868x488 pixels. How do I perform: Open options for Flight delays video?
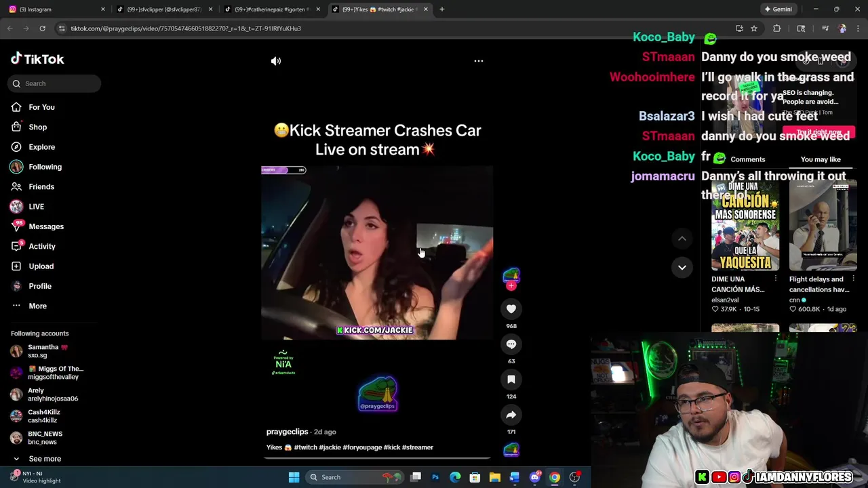[853, 279]
